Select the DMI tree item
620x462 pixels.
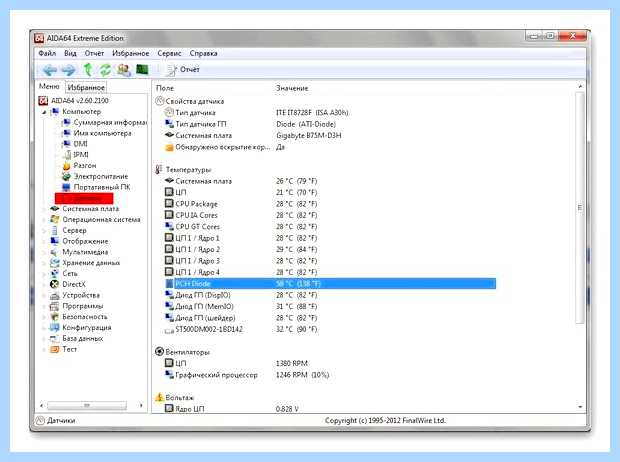(81, 144)
